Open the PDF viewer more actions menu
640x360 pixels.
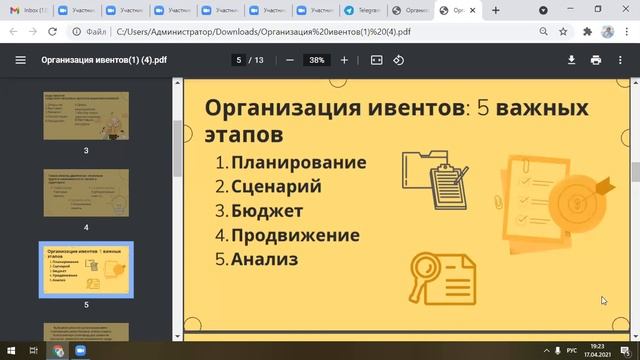pos(620,60)
